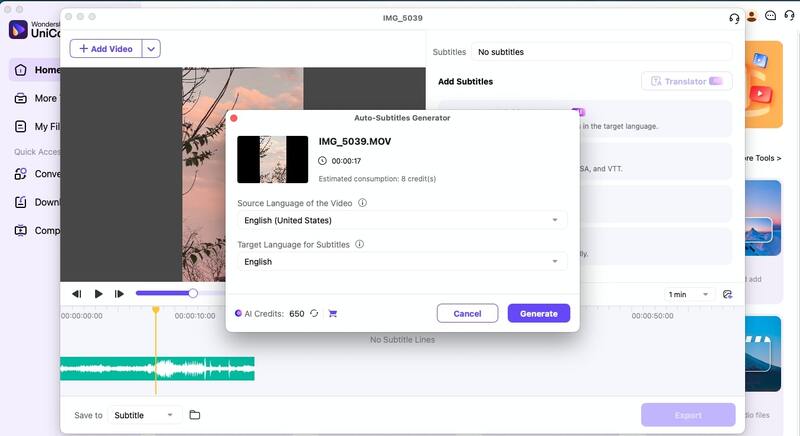Open the Target Language for Subtitles dropdown
800x436 pixels.
(402, 262)
